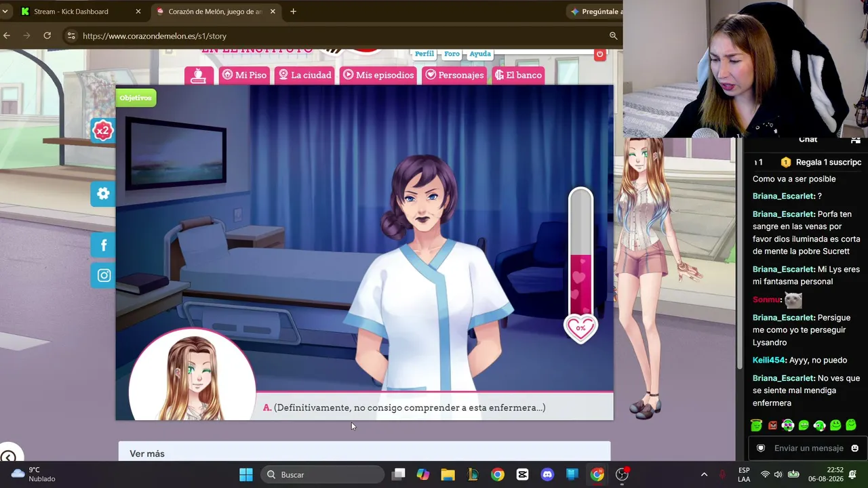Click the Enviar un mensaje chat field
Image resolution: width=868 pixels, height=488 pixels.
[x=808, y=448]
